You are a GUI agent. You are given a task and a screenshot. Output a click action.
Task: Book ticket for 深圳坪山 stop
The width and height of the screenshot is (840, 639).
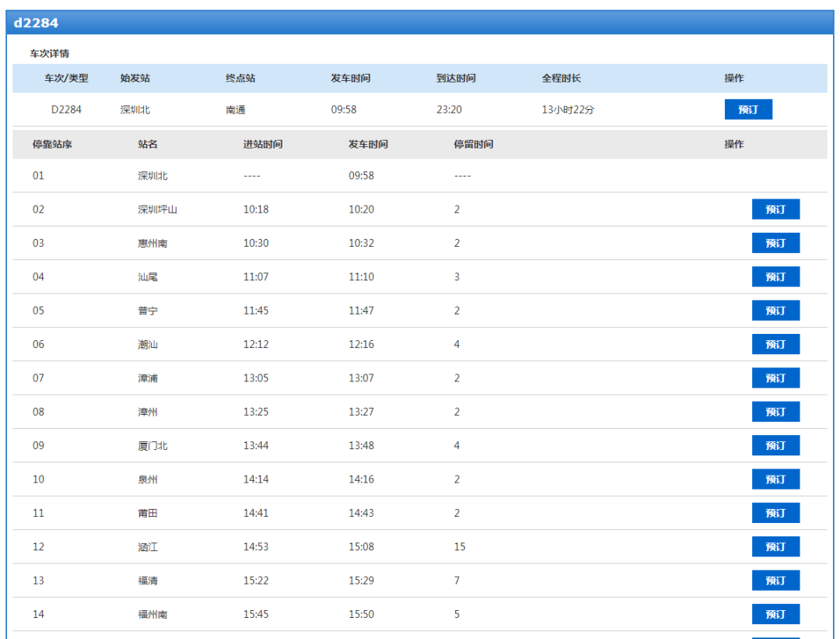(x=775, y=209)
